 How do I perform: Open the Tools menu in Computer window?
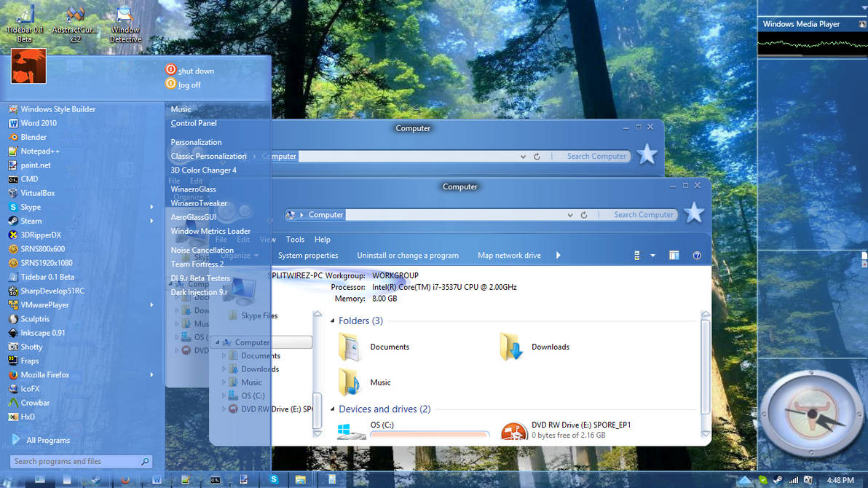tap(295, 240)
